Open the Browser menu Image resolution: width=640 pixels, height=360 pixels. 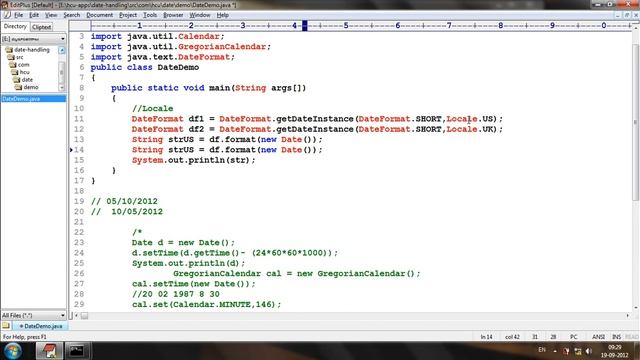173,15
